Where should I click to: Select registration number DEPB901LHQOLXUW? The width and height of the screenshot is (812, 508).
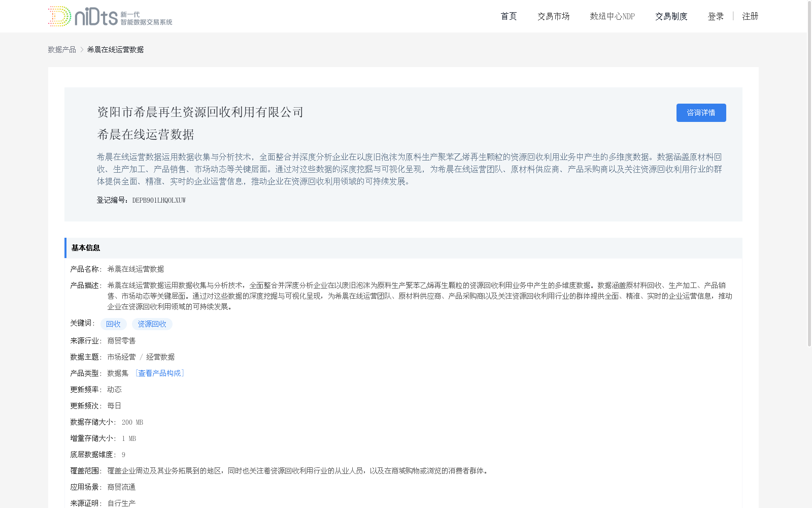(159, 200)
